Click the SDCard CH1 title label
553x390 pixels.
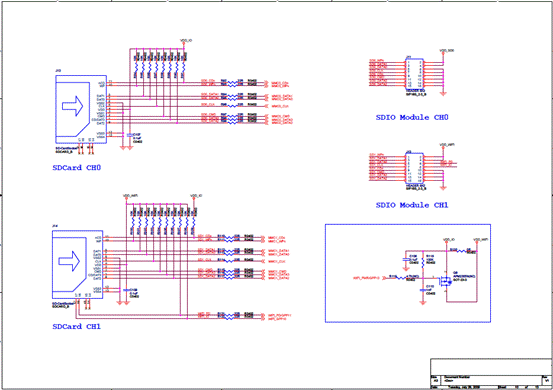[77, 327]
